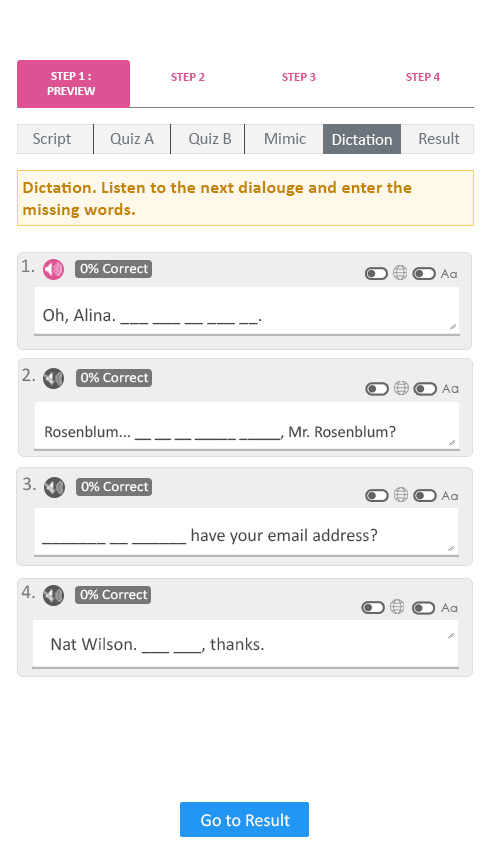Play audio for dictation sentence 3

pyautogui.click(x=54, y=487)
